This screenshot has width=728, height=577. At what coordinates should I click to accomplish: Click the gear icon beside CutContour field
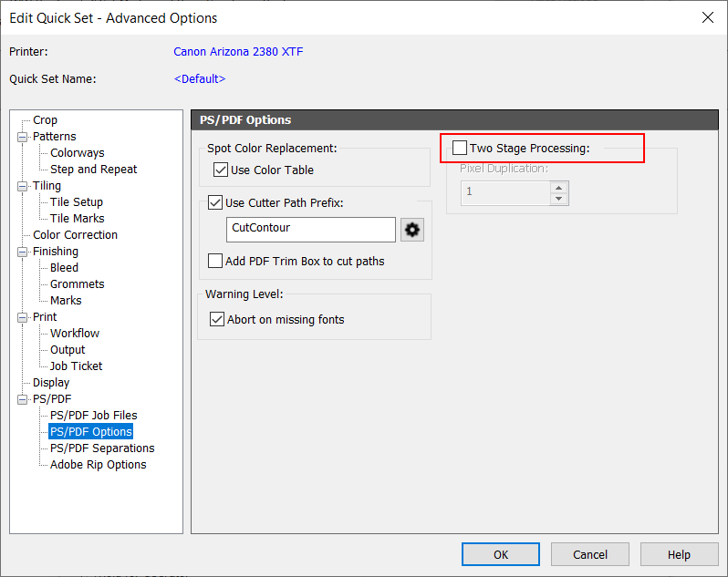point(412,230)
